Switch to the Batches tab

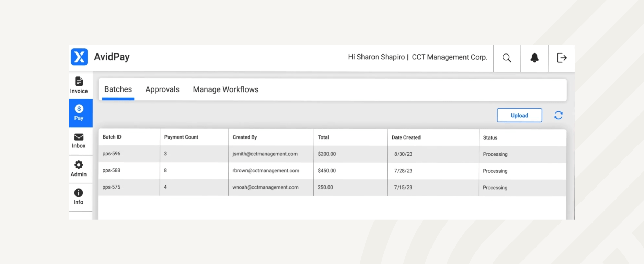point(118,89)
